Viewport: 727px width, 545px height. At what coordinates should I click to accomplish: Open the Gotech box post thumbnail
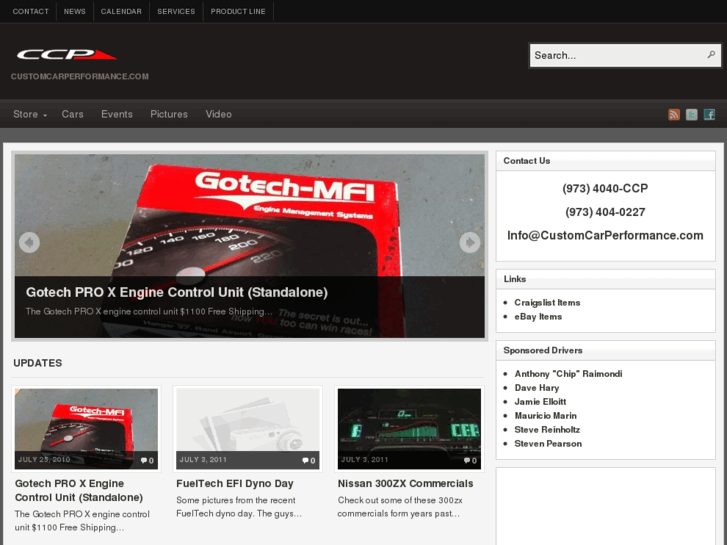tap(86, 429)
